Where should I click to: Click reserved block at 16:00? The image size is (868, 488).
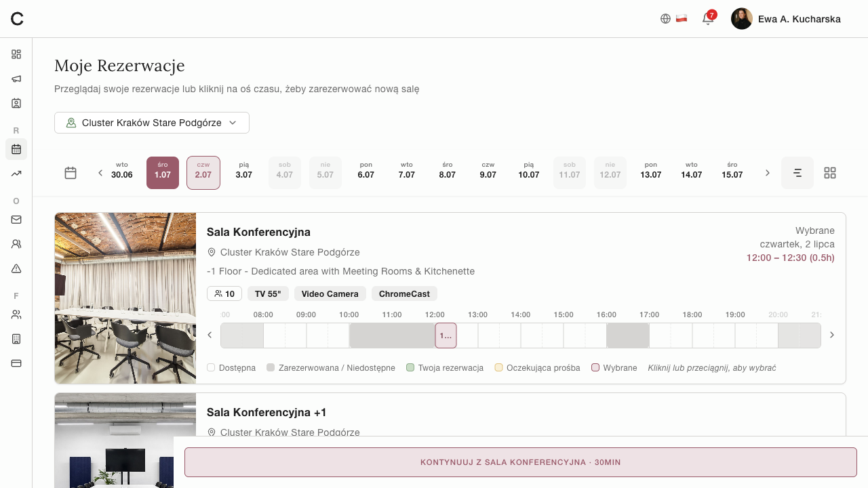[x=628, y=335]
